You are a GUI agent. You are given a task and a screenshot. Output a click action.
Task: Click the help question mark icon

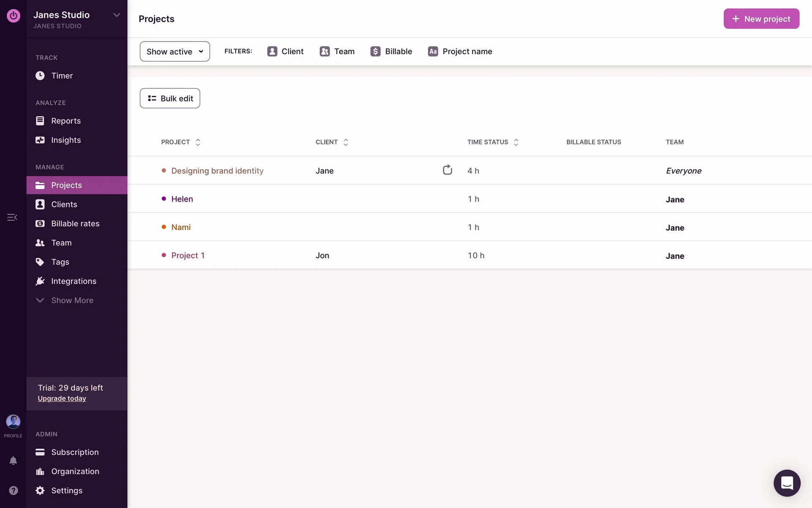click(13, 490)
